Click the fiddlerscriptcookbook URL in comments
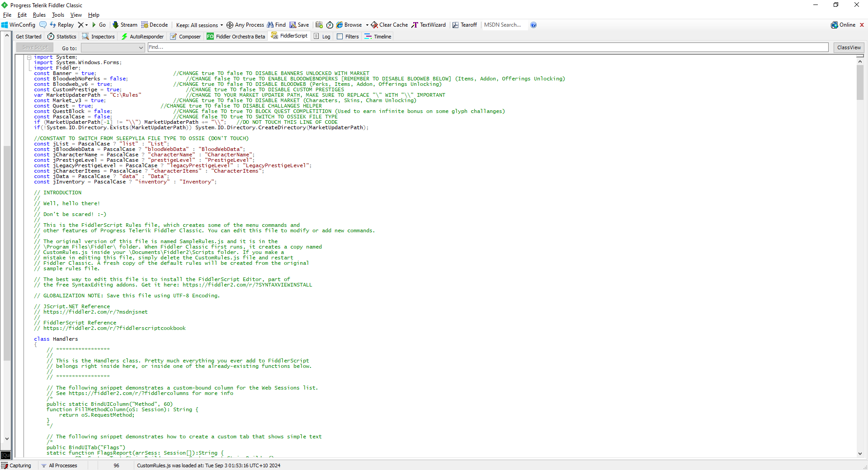The height and width of the screenshot is (470, 868). pos(114,328)
